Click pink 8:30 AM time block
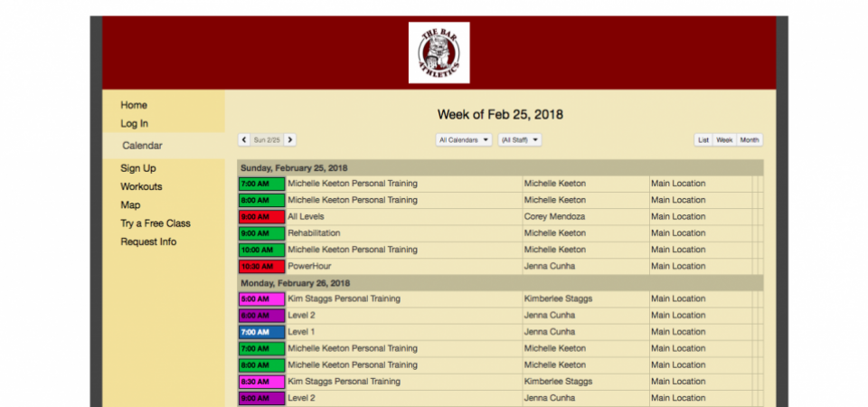Viewport: 868px width, 407px height. pyautogui.click(x=262, y=382)
